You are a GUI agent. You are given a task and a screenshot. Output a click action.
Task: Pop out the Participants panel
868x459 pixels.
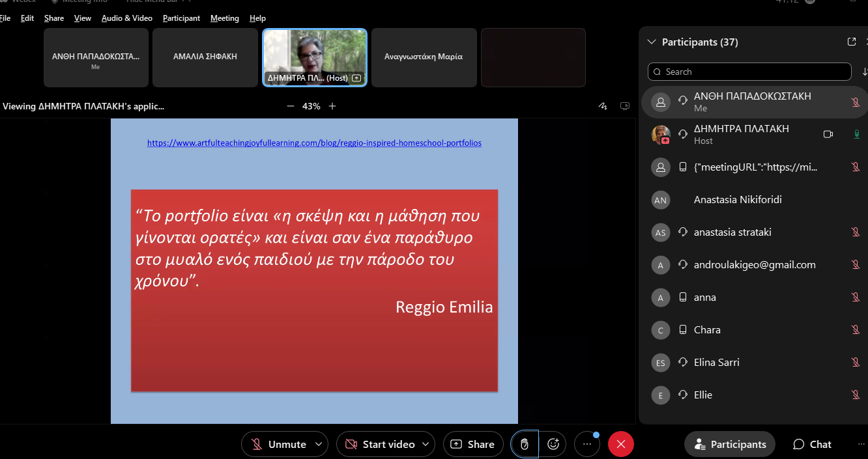point(852,42)
